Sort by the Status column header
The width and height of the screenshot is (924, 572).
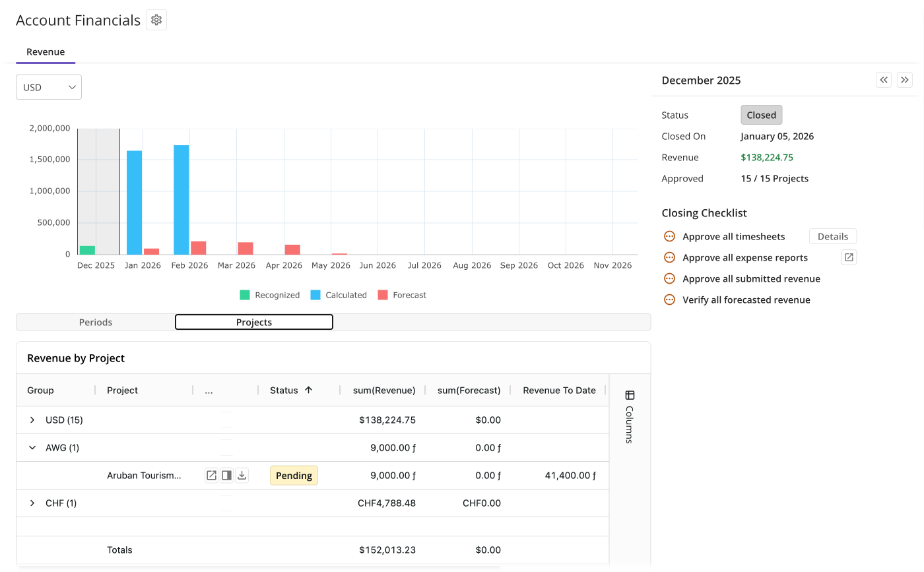[285, 390]
